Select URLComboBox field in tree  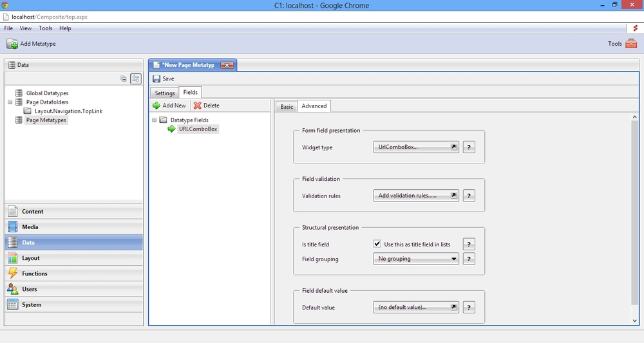[198, 129]
